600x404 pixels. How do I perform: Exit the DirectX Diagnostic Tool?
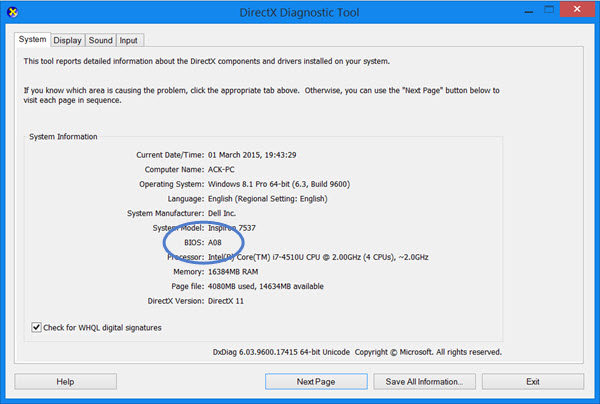click(x=533, y=381)
